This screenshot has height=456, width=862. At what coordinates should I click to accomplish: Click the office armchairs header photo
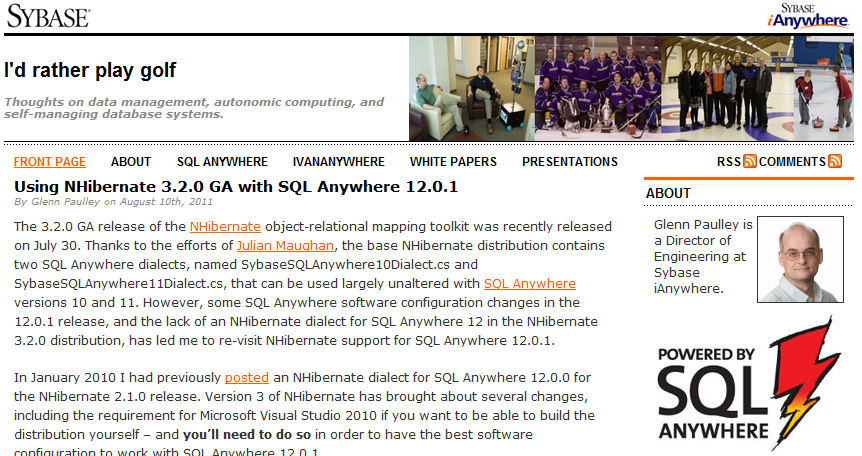click(472, 89)
